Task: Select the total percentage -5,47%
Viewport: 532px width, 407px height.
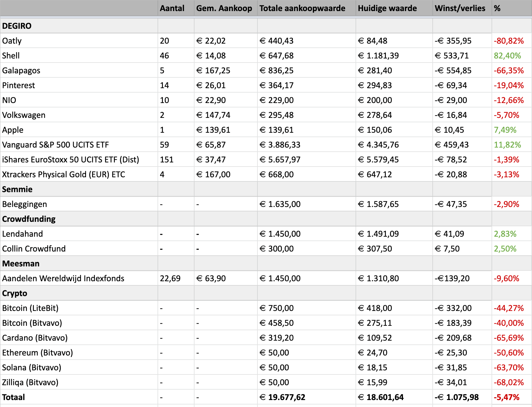Action: [512, 397]
